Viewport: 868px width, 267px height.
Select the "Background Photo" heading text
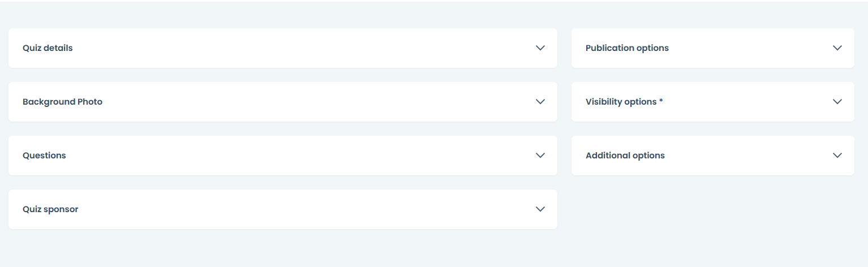[x=62, y=102]
